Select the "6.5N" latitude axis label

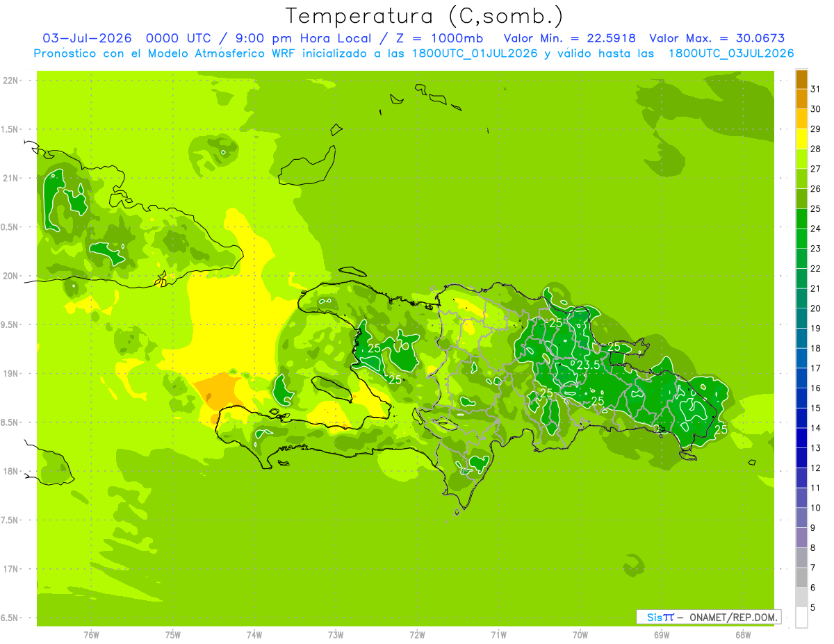pos(10,618)
